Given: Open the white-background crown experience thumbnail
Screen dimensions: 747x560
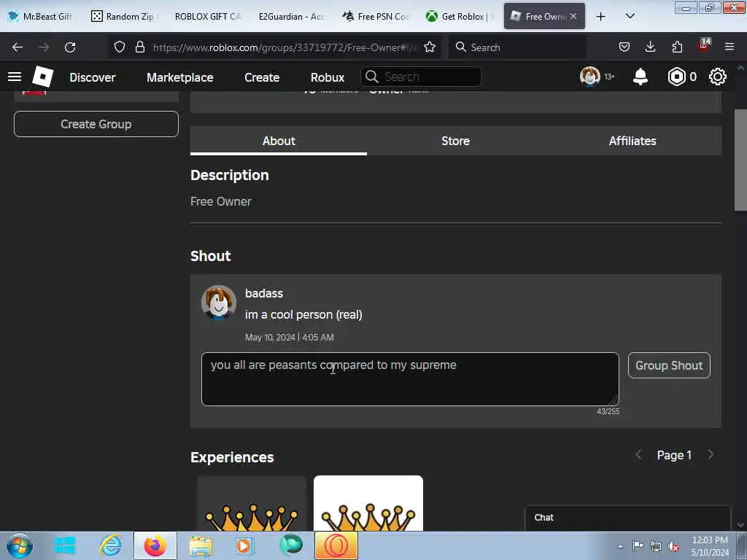Looking at the screenshot, I should point(368,503).
